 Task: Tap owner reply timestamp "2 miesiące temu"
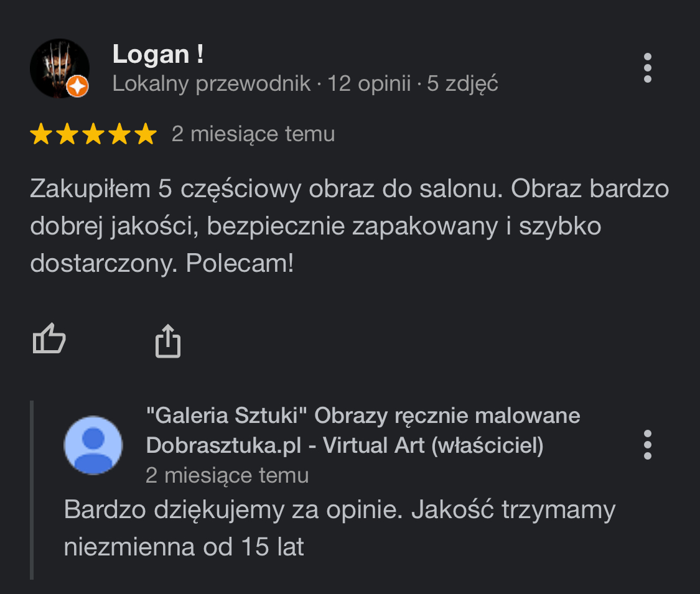point(227,475)
